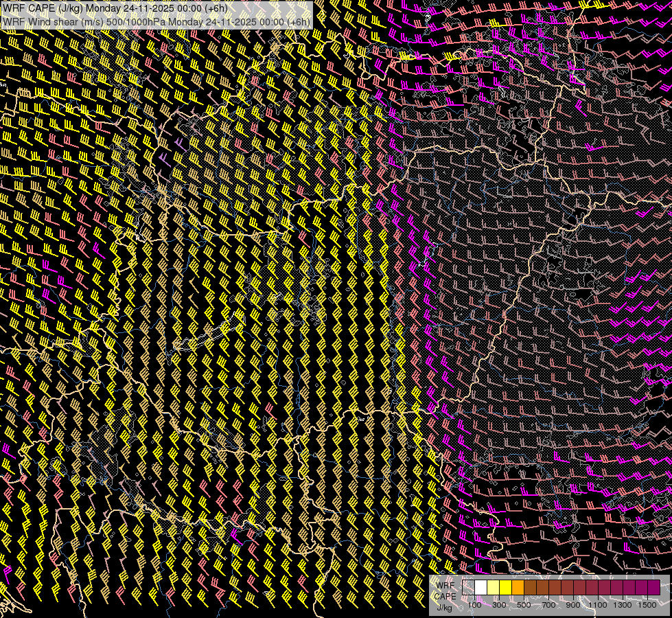Click the white swatch in the CAPE legend
The width and height of the screenshot is (672, 618).
click(481, 588)
